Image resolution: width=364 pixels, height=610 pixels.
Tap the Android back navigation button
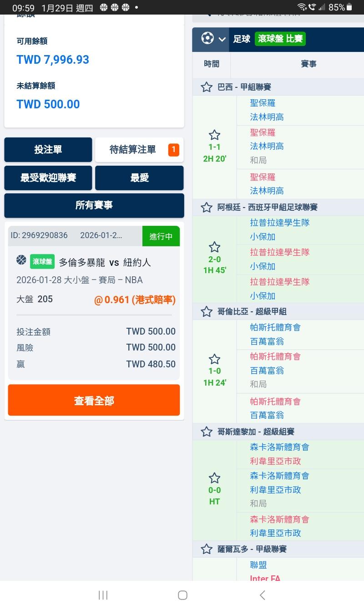pyautogui.click(x=262, y=595)
